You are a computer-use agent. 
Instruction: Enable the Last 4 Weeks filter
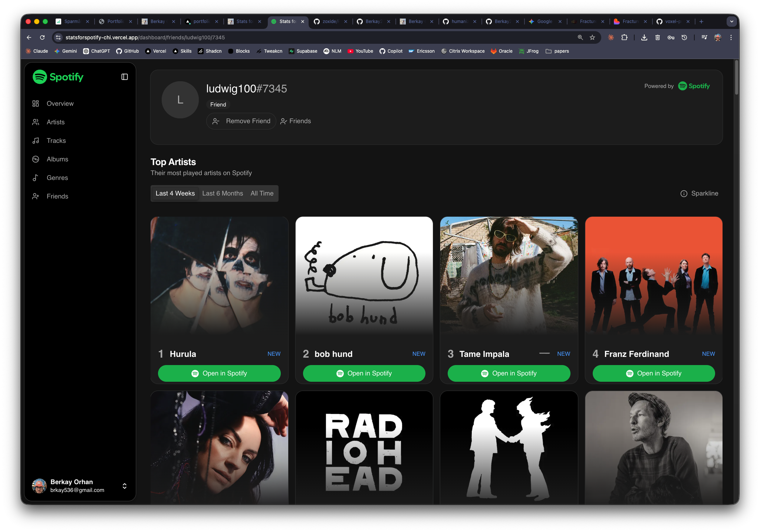(175, 193)
